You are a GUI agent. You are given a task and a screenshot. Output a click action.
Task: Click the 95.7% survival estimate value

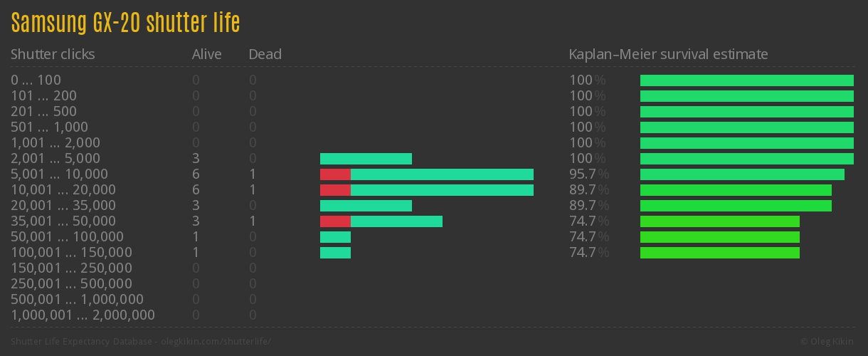(588, 174)
